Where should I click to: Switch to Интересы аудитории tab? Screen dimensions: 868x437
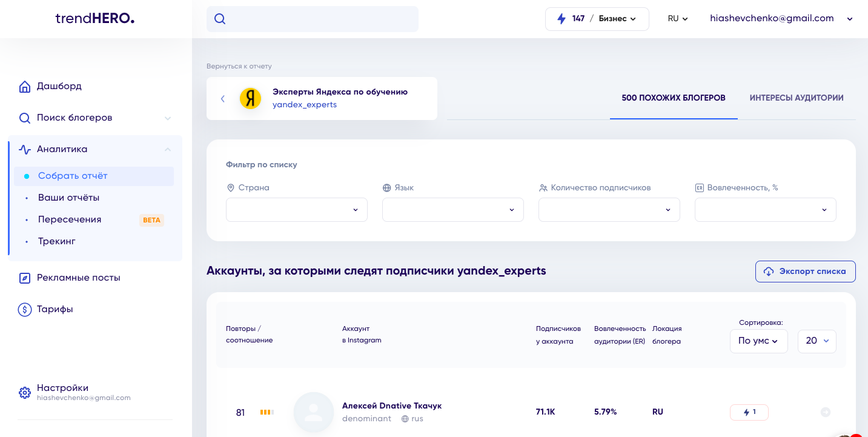[x=797, y=98]
